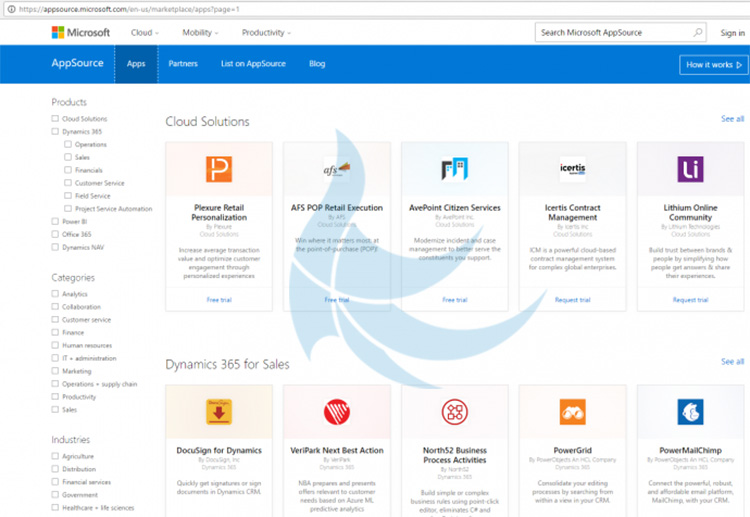
Task: Click the site info icon in address bar
Action: point(11,9)
